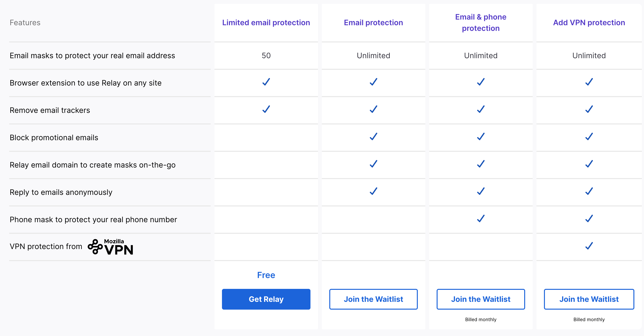Click the 50 email masks value
Viewport: 644px width, 336px height.
(266, 55)
